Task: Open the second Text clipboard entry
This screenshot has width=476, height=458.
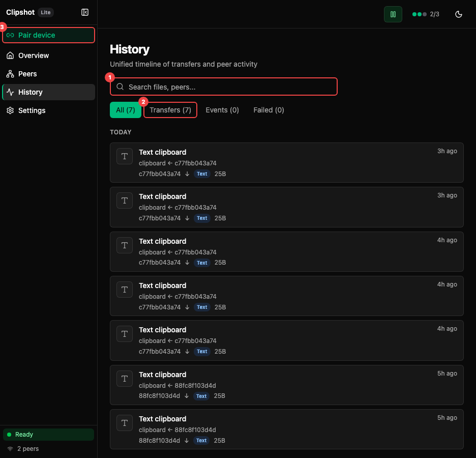Action: (x=286, y=207)
